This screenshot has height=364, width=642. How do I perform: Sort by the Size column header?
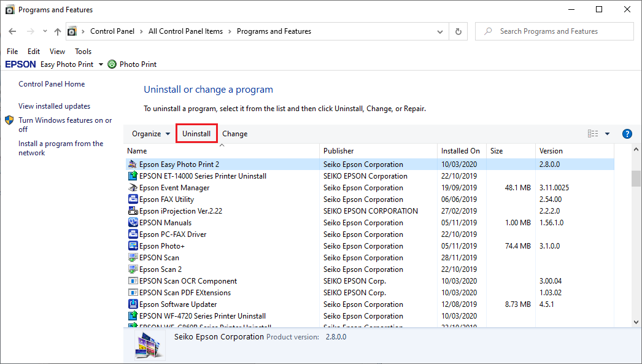pyautogui.click(x=511, y=151)
